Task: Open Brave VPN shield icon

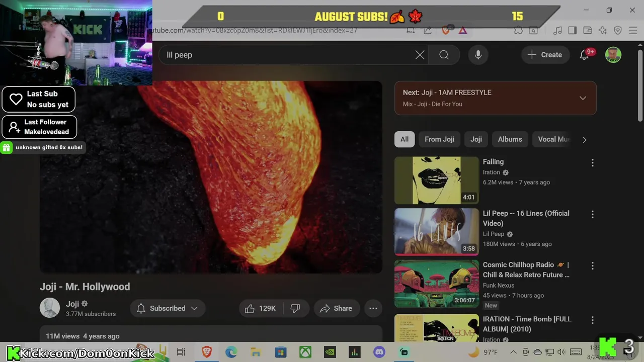Action: point(618,31)
